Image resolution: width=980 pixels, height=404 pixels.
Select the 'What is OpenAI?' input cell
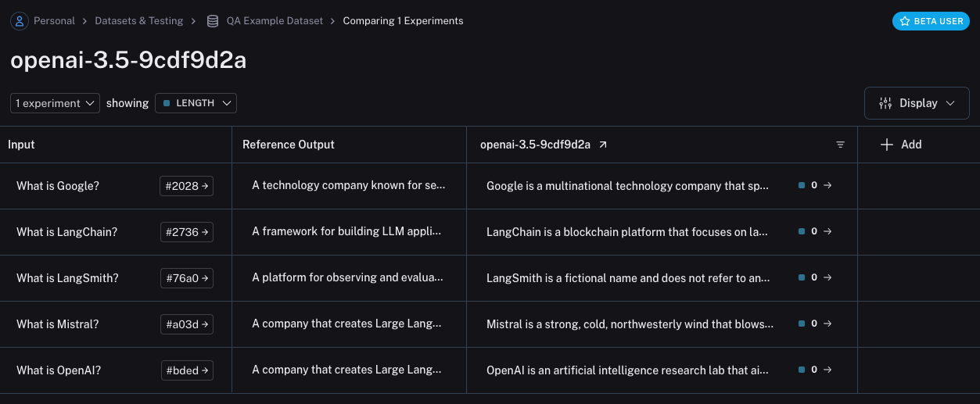59,370
